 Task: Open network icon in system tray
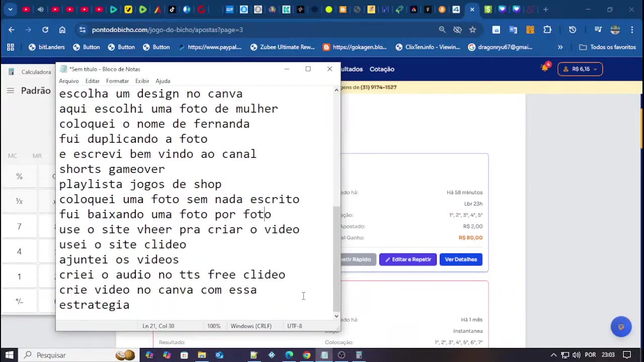tap(565, 355)
